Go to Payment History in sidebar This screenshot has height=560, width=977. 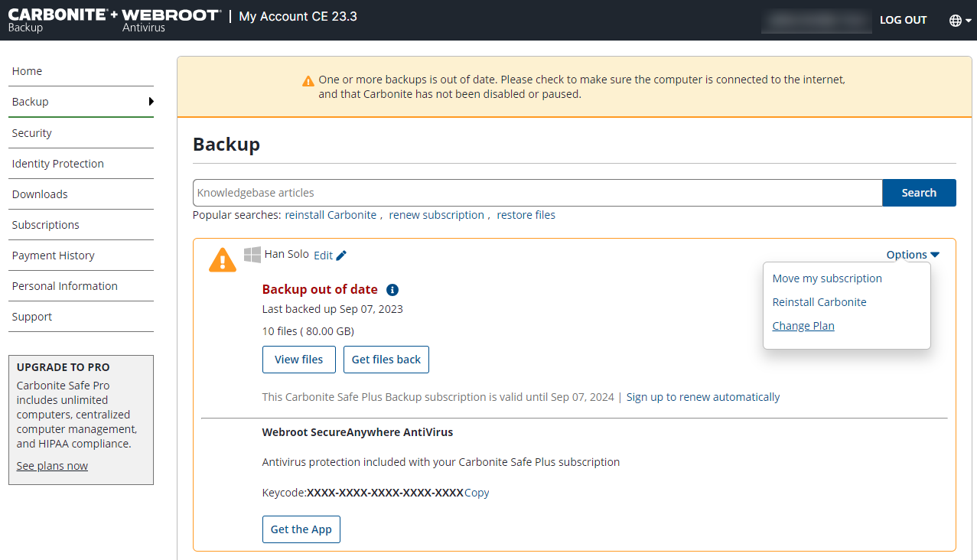pos(54,256)
